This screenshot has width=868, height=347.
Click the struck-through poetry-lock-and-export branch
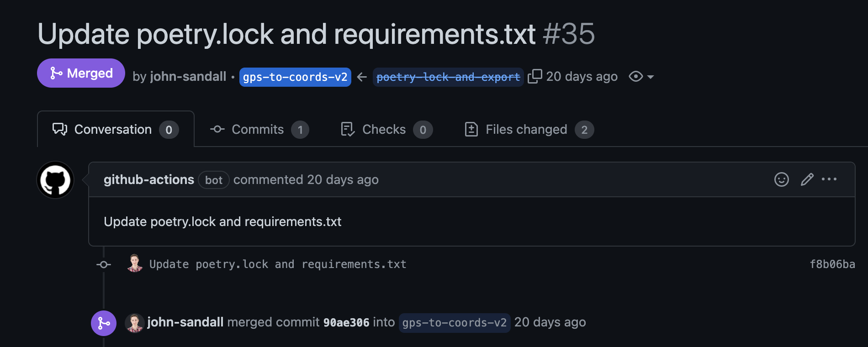click(x=448, y=76)
